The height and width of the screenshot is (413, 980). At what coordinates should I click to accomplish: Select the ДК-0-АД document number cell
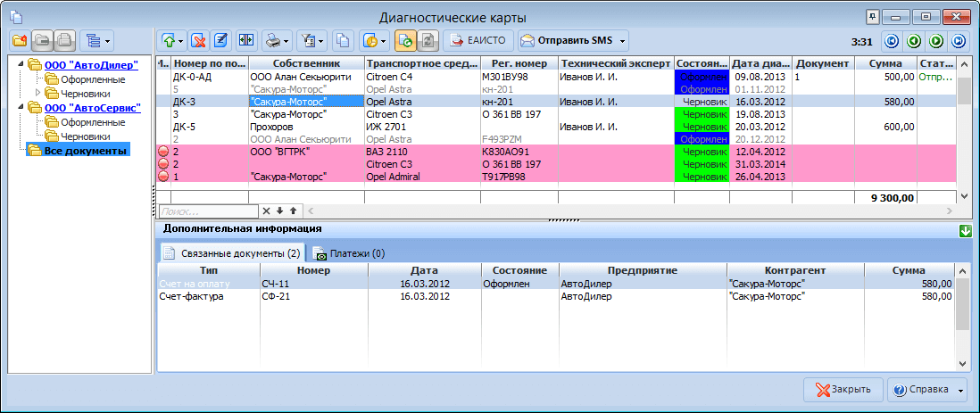coord(210,77)
